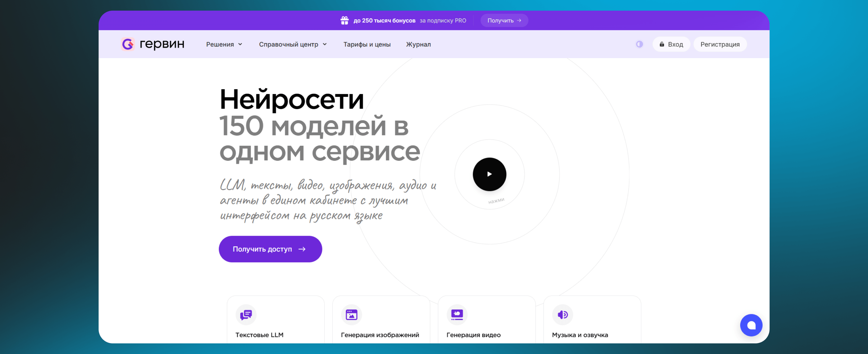Open the Журнал menu item
868x354 pixels.
(x=418, y=45)
